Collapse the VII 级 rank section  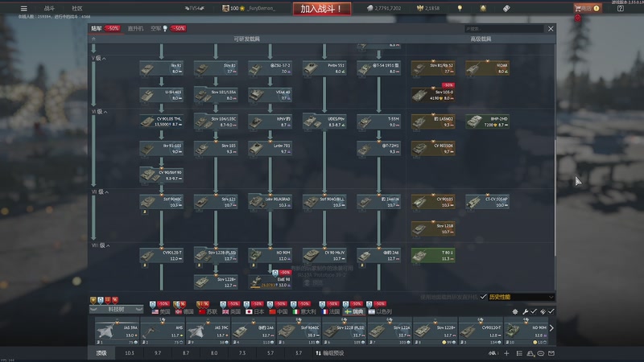point(100,191)
